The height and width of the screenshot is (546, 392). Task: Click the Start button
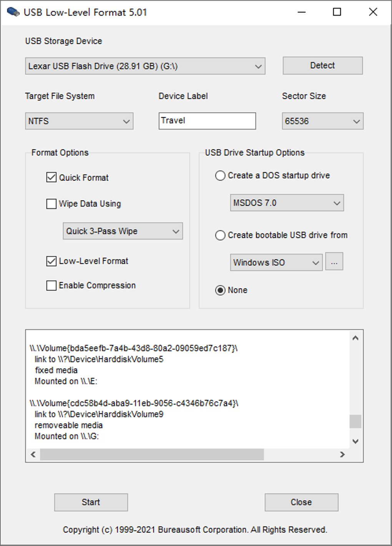91,502
